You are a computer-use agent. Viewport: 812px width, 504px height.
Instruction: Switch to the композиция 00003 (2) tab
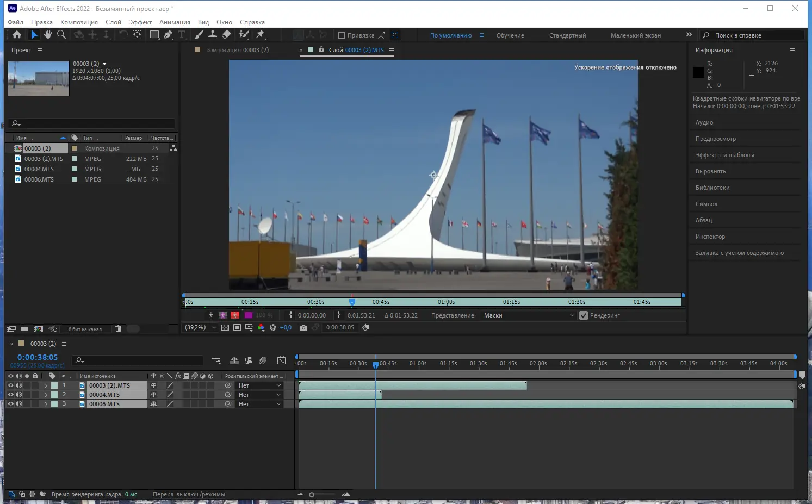click(x=237, y=50)
